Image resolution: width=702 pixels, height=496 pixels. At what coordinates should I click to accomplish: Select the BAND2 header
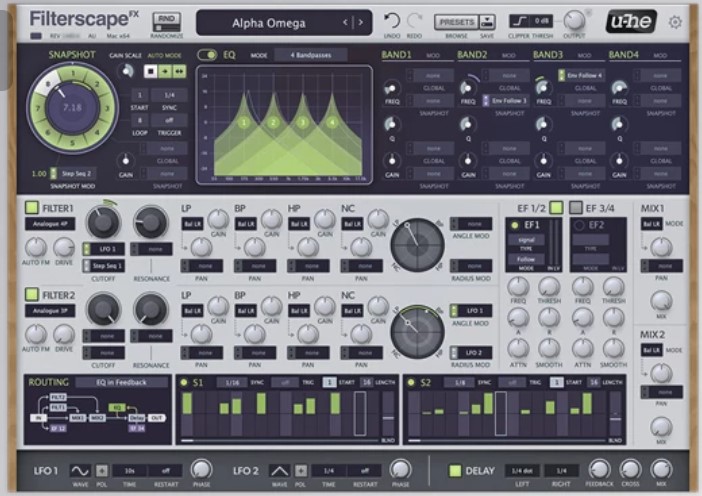click(472, 55)
